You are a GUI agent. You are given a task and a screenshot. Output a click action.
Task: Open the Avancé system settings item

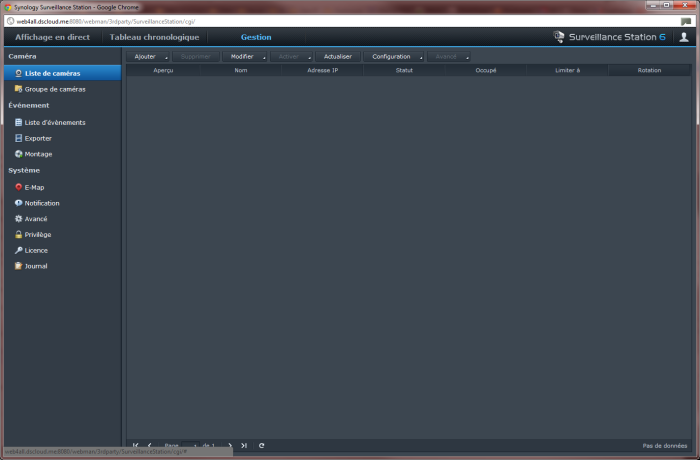tap(36, 218)
